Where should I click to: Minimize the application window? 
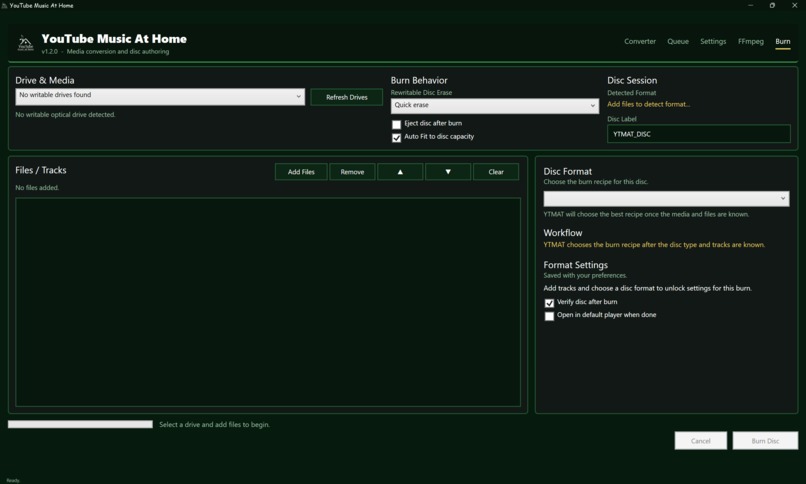click(750, 6)
